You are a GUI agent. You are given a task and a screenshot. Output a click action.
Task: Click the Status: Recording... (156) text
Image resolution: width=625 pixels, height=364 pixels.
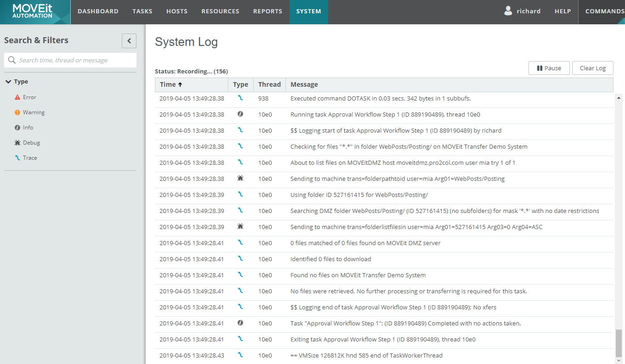tap(192, 71)
